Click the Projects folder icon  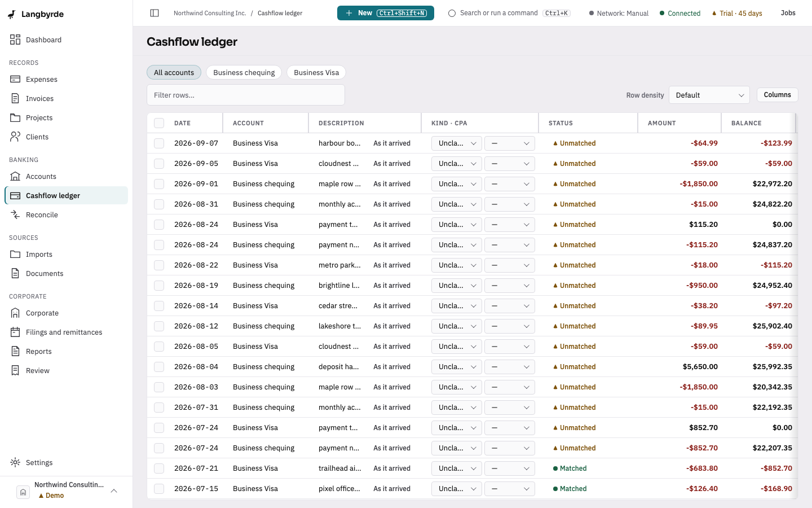(x=15, y=117)
